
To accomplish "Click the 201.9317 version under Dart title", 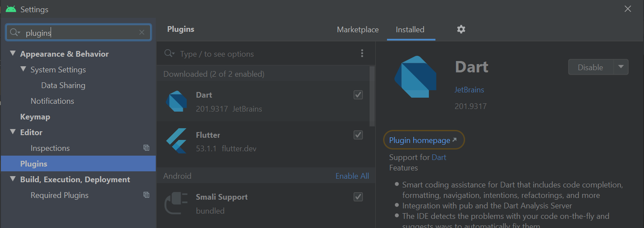I will (x=470, y=106).
